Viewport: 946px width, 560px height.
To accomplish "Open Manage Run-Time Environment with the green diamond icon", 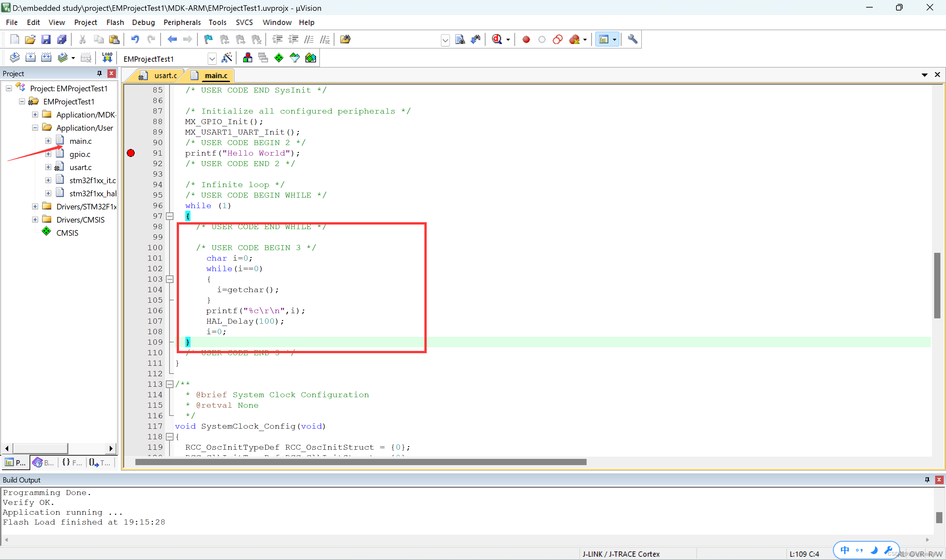I will coord(279,58).
